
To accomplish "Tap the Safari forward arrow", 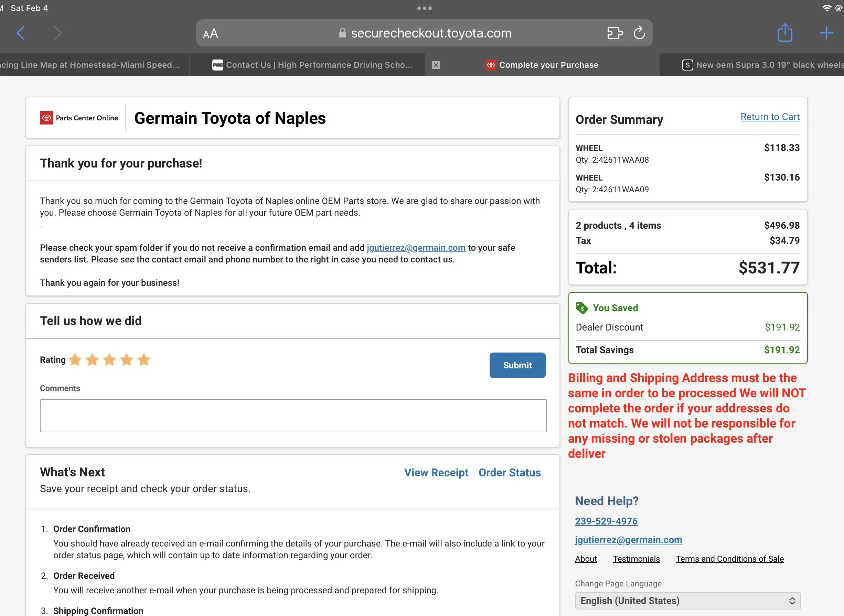I will pos(57,33).
